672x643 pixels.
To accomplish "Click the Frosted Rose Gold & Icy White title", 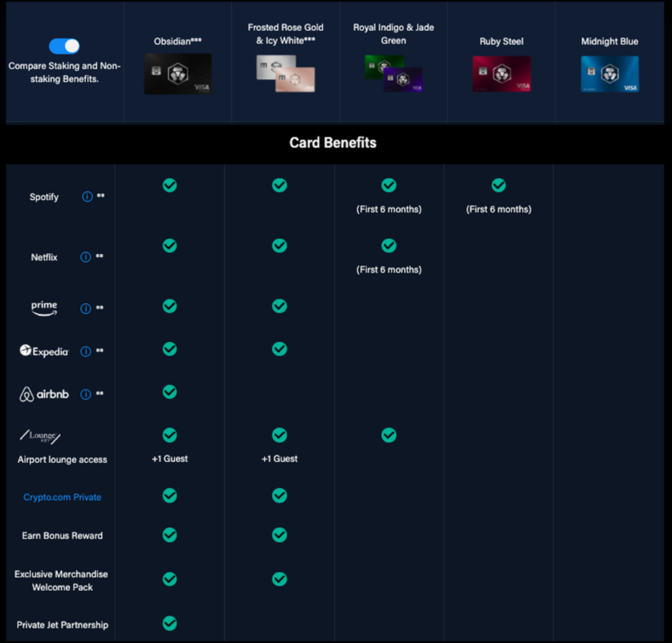I will click(285, 34).
